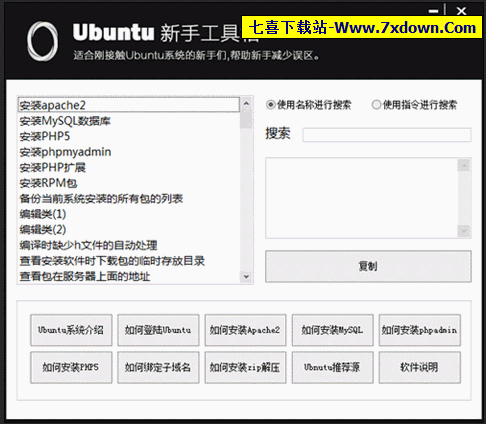Select 安装MySQL数据库 list entry
This screenshot has width=486, height=424.
[129, 121]
